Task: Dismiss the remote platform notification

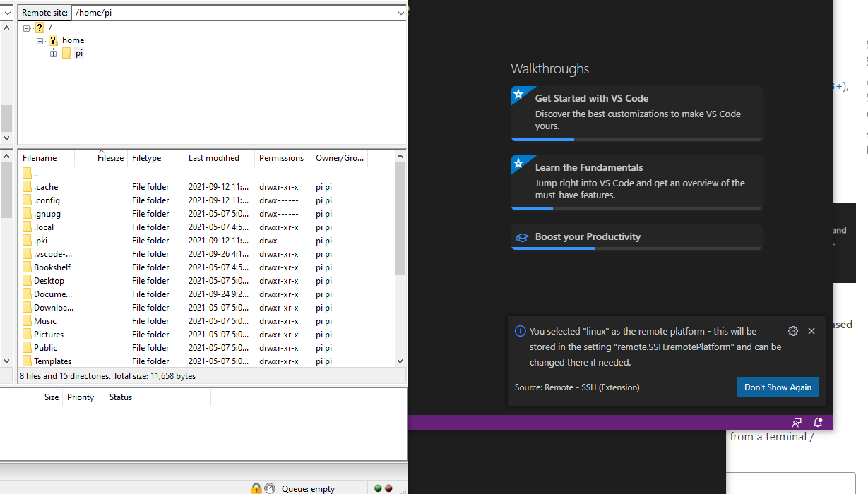Action: [x=811, y=331]
